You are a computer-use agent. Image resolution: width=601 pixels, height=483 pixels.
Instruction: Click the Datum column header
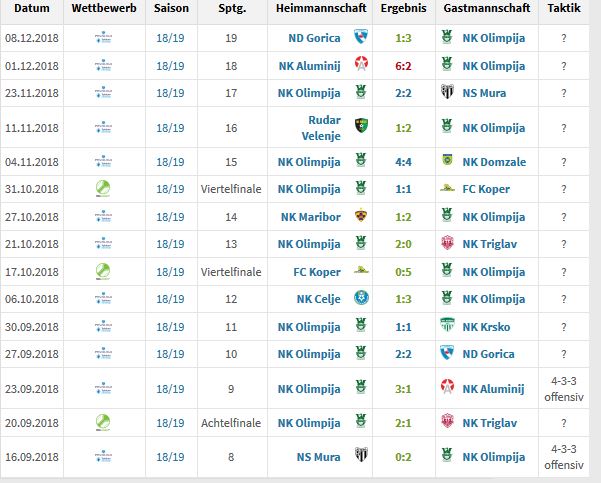pos(32,8)
